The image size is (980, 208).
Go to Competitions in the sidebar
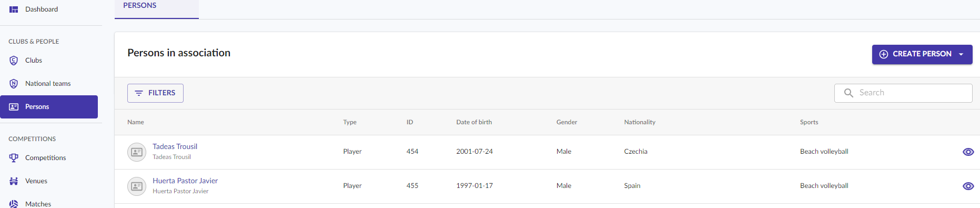[45, 158]
